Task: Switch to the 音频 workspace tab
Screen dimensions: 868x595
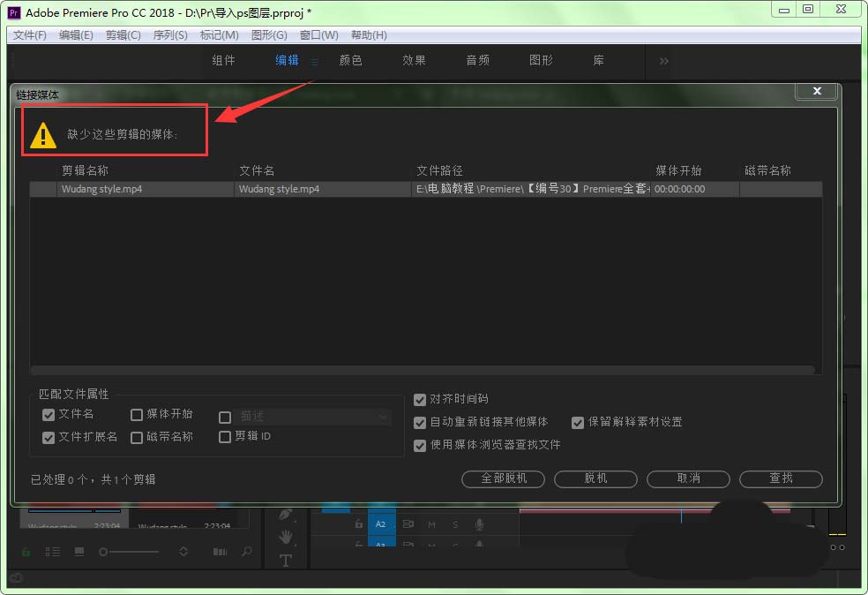Action: click(x=478, y=60)
